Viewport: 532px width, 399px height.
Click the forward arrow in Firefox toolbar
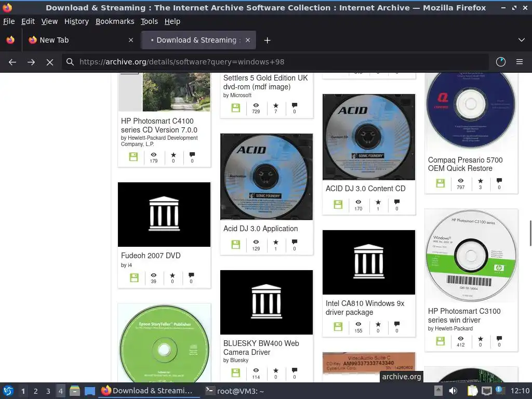[31, 62]
